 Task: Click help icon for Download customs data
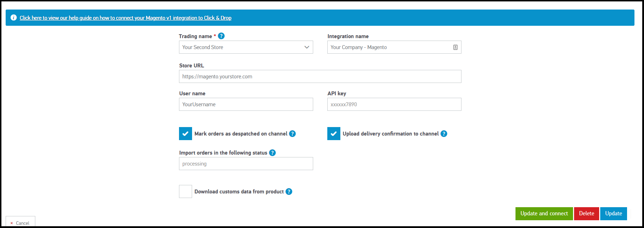pyautogui.click(x=289, y=192)
